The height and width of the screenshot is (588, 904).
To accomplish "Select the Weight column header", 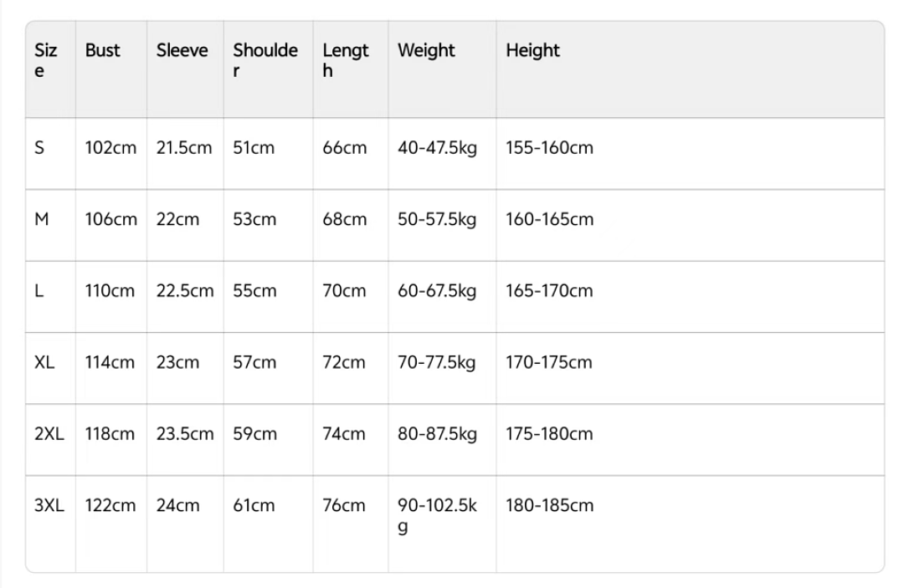I will tap(426, 51).
